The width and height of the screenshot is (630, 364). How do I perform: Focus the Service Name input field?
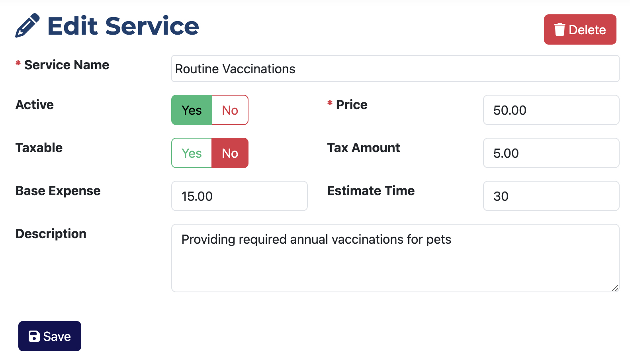(395, 68)
